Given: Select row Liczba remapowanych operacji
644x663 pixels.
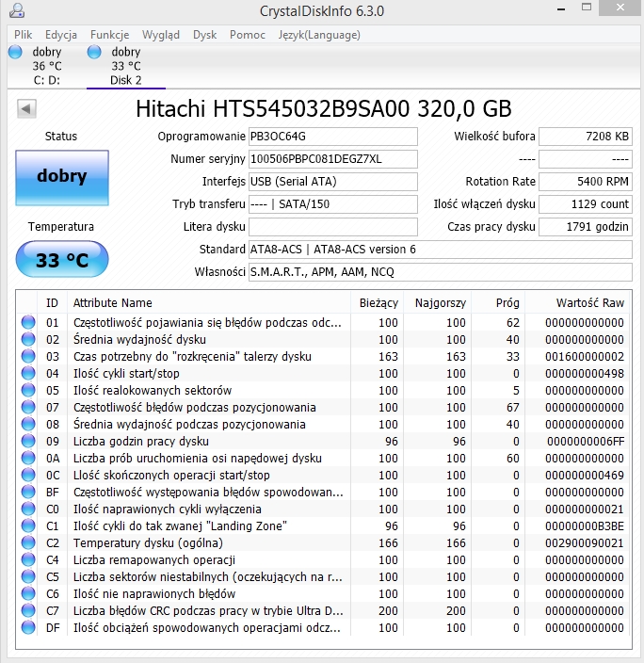Looking at the screenshot, I should (x=323, y=559).
